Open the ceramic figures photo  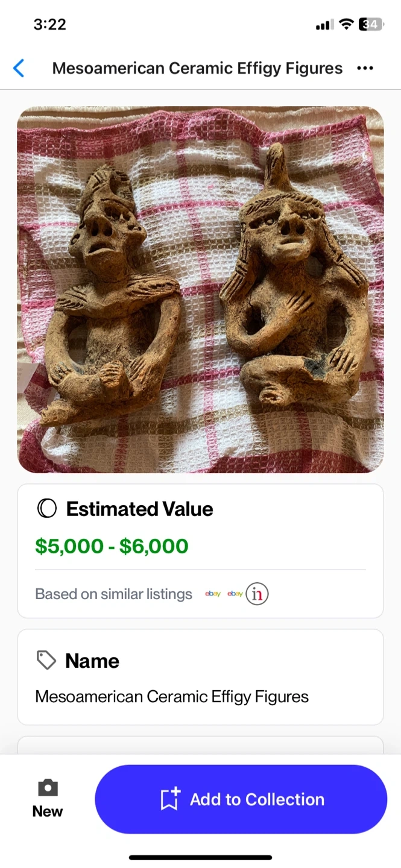click(200, 289)
